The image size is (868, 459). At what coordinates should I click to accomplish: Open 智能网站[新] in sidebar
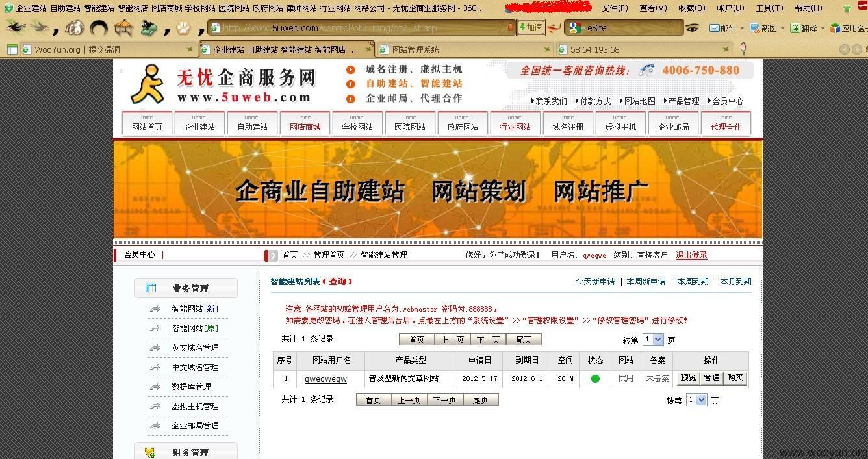coord(195,309)
